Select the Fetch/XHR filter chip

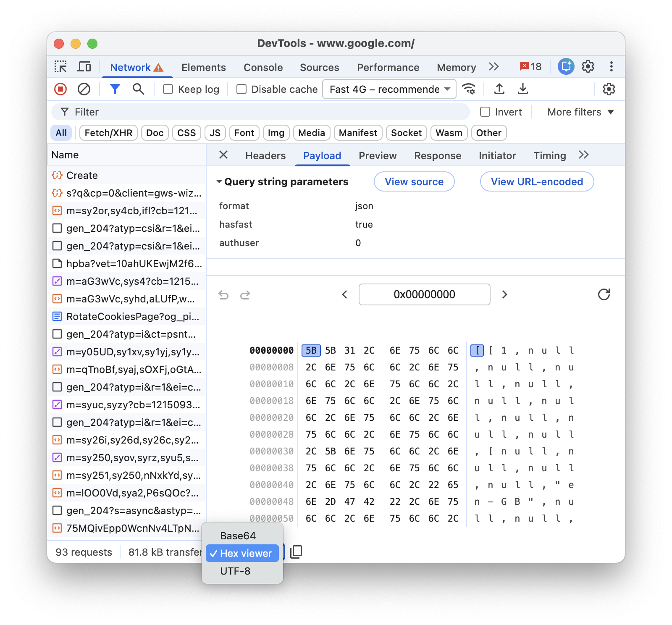108,133
